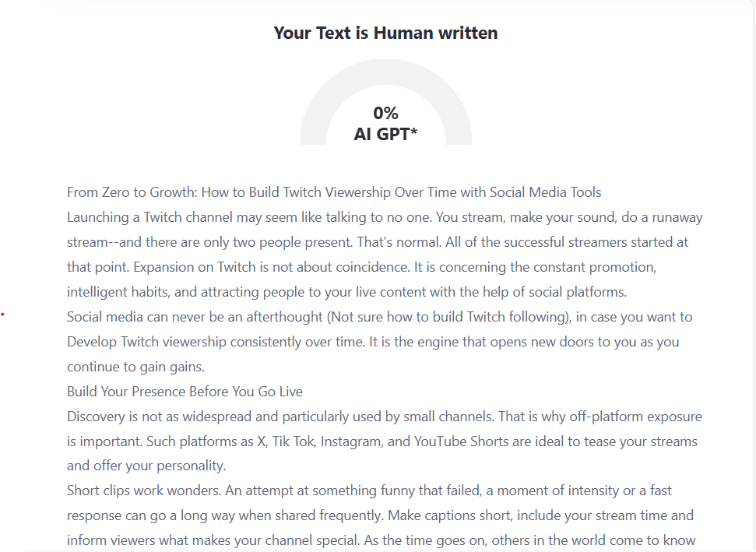Click the line starting "intelligent habits, and attracting"
Viewport: 756px width, 552px height.
(x=346, y=292)
